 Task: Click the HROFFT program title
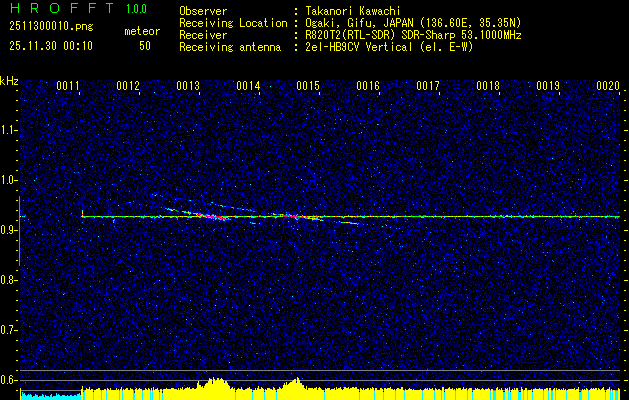(58, 9)
